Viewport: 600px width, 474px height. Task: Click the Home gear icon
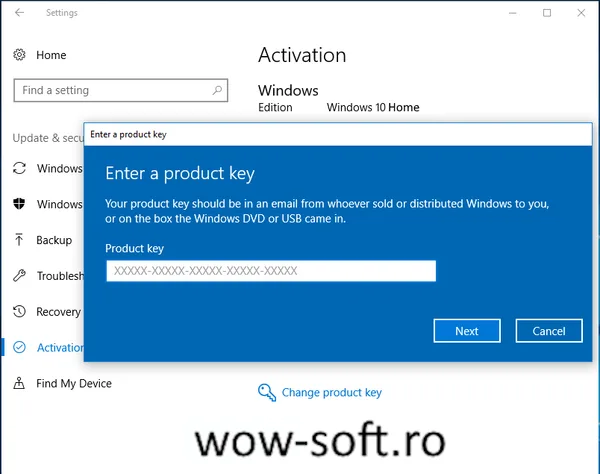click(x=19, y=55)
